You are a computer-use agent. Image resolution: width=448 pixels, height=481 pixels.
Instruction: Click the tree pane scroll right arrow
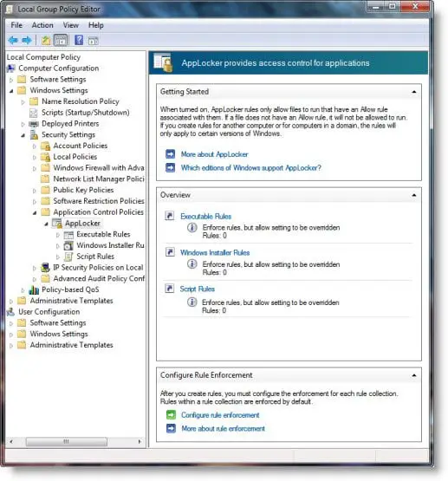(x=140, y=441)
